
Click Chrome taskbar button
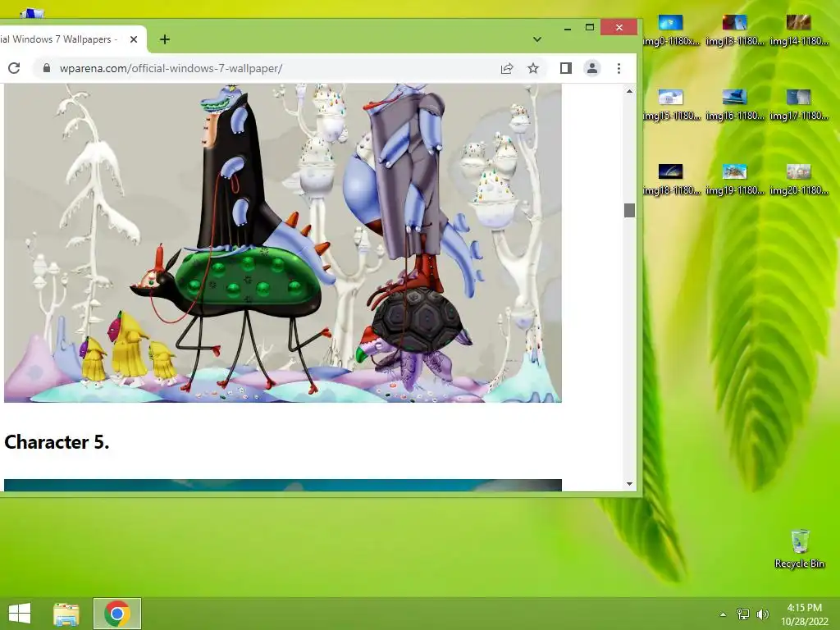(x=117, y=614)
